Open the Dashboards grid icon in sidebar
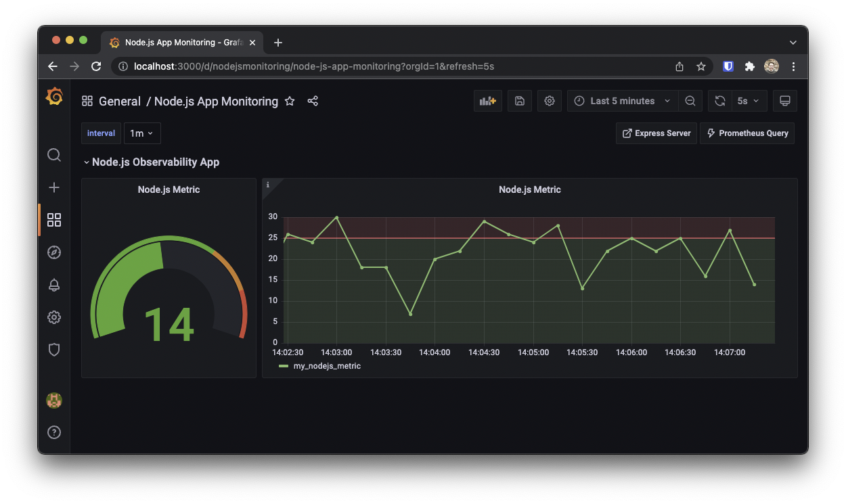 tap(54, 220)
